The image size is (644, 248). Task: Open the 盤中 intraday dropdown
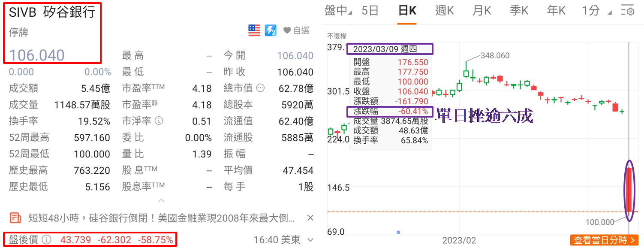coord(338,11)
